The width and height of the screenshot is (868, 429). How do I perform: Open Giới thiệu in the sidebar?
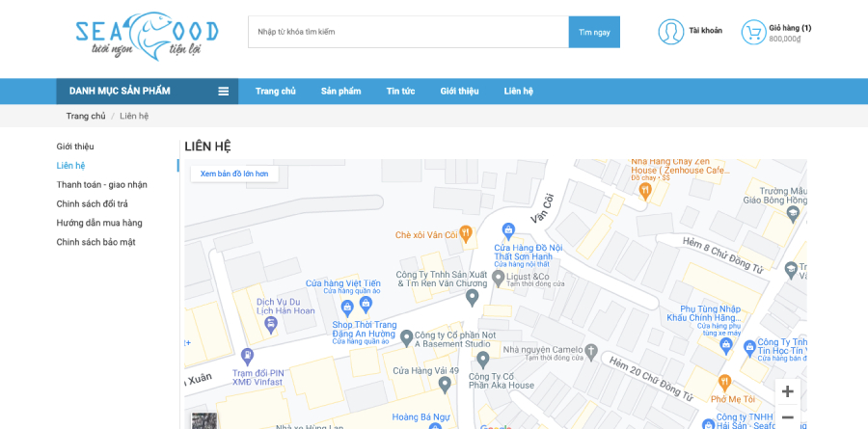point(75,147)
